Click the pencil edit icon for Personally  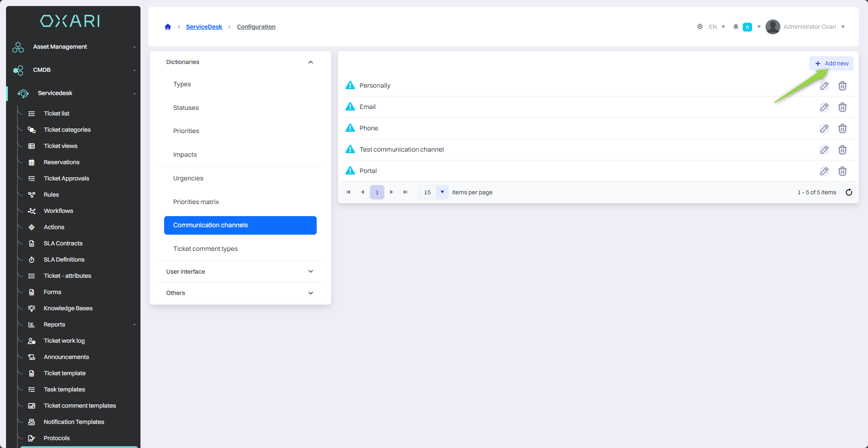(x=824, y=86)
